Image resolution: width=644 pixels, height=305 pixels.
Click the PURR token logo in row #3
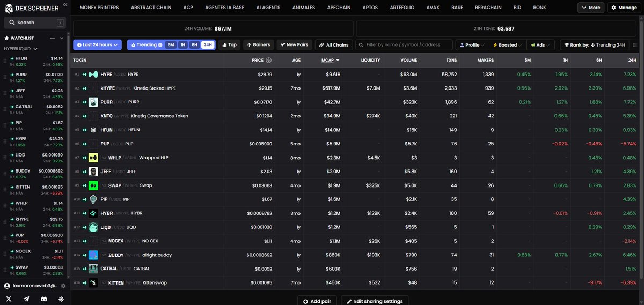pos(93,102)
